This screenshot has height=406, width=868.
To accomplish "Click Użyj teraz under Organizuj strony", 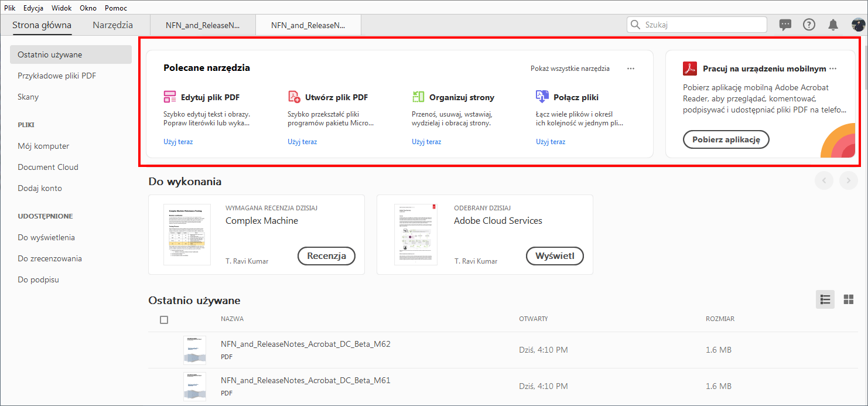I will pyautogui.click(x=426, y=142).
